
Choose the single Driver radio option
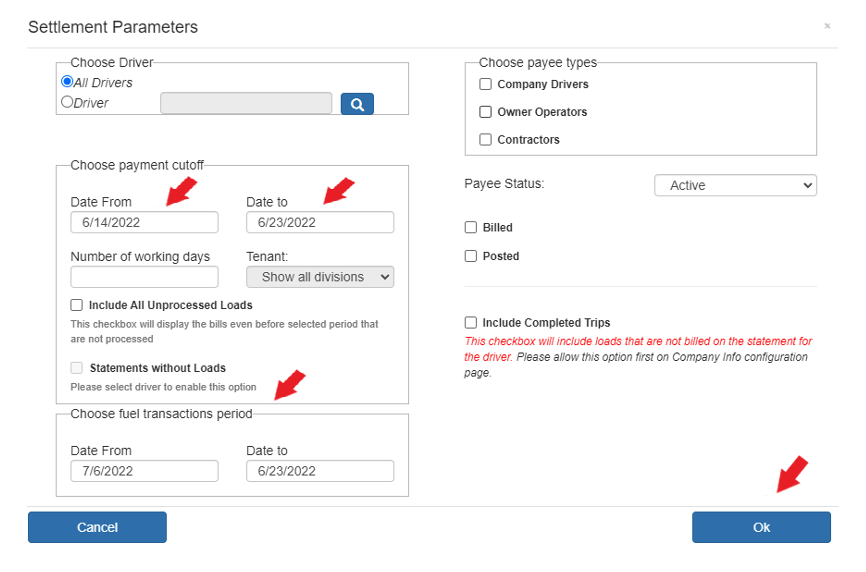pos(67,102)
